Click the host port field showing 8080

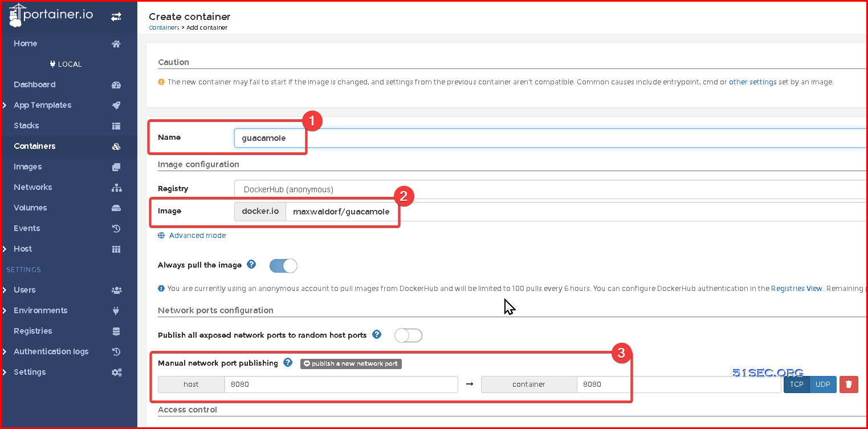pos(341,385)
